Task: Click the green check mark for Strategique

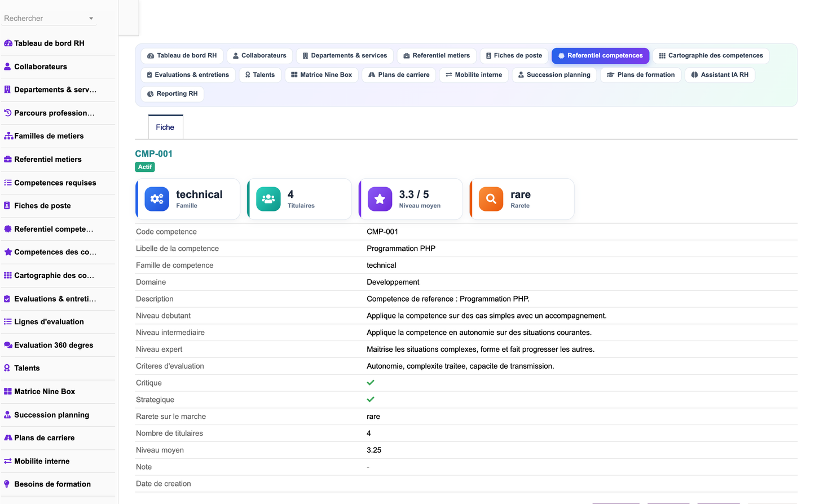Action: tap(371, 400)
